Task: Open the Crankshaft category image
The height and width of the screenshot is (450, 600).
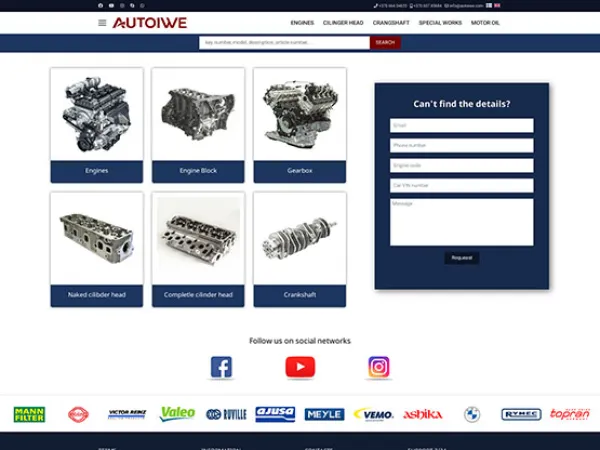Action: click(300, 238)
